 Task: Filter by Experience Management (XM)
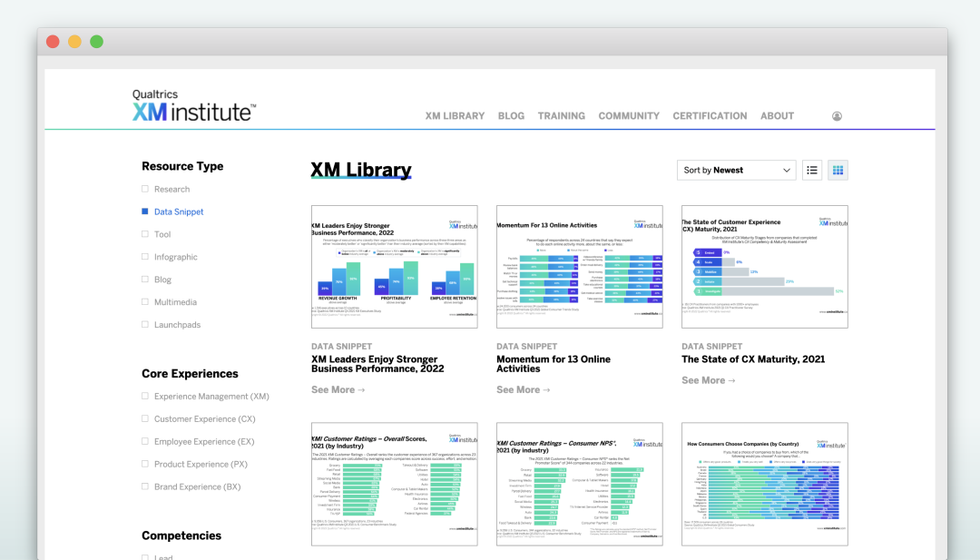coord(145,397)
